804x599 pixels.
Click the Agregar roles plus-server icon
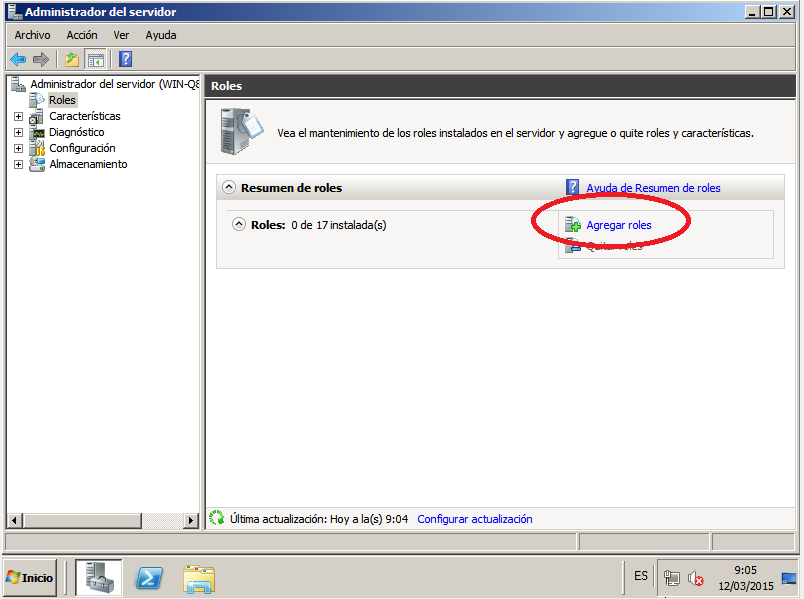573,225
